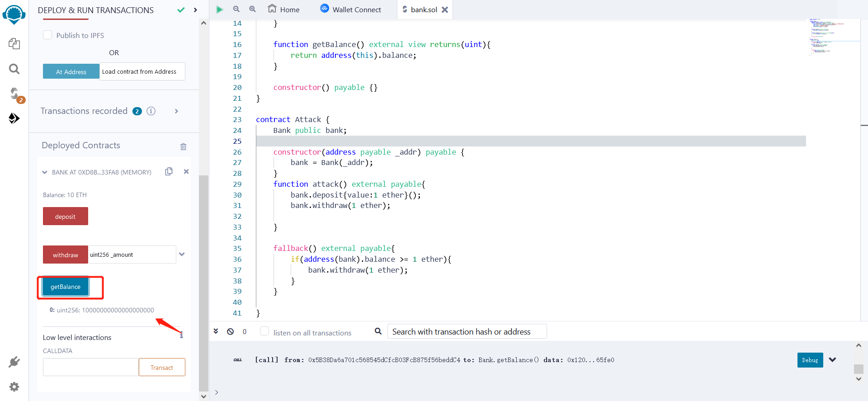Click the 'Balance: 10 ETH' label
This screenshot has height=401, width=868.
pos(65,195)
